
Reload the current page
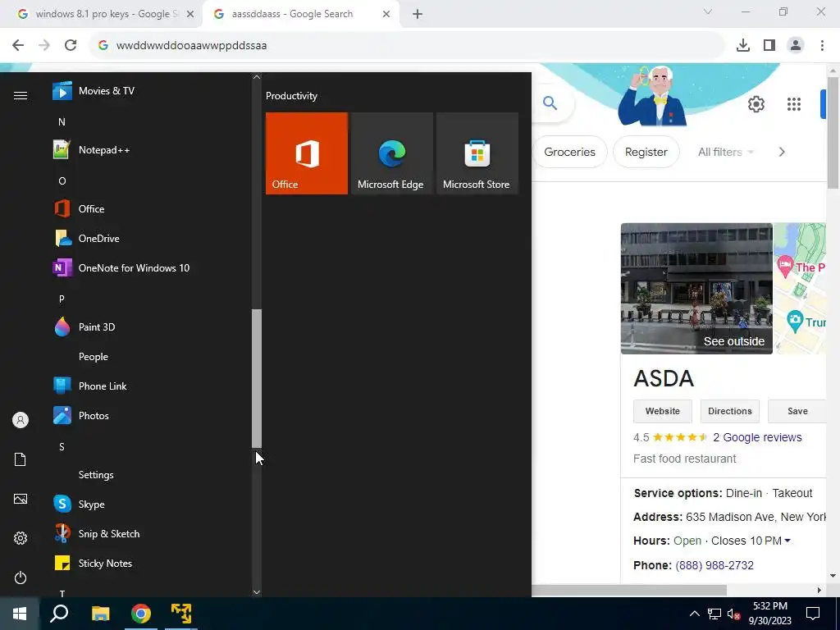pos(71,45)
